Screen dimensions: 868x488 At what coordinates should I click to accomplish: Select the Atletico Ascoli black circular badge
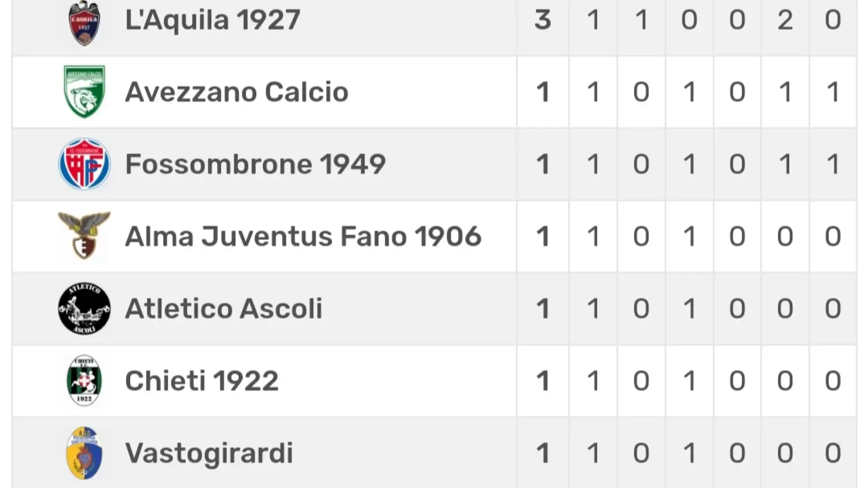[x=84, y=309]
